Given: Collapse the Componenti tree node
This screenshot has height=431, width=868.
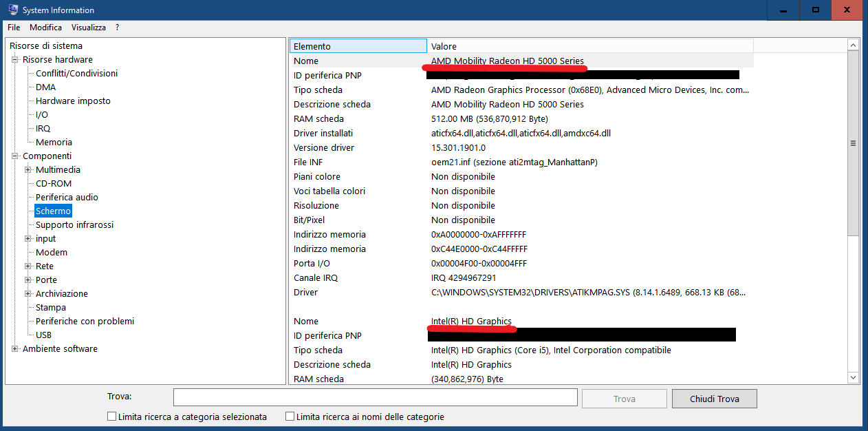Looking at the screenshot, I should coord(15,156).
